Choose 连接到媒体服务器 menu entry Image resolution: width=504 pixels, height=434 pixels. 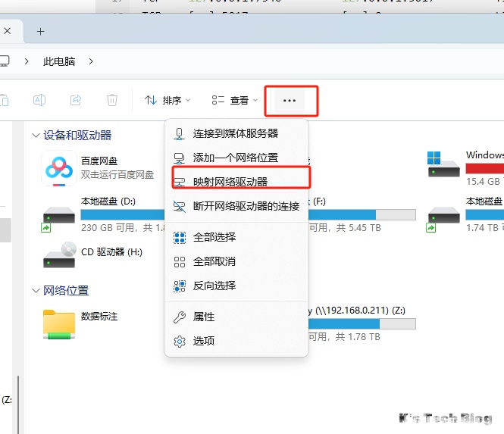235,133
